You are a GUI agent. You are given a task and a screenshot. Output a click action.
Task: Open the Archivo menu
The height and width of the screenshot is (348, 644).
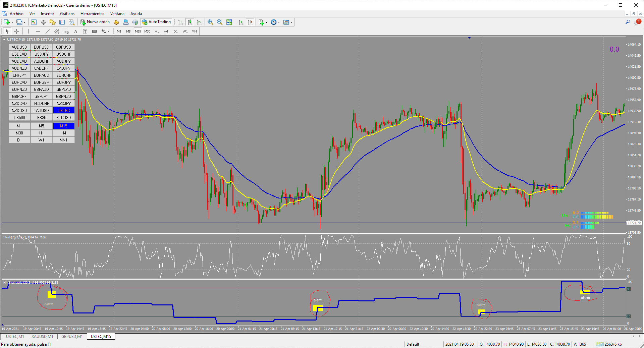[x=16, y=14]
